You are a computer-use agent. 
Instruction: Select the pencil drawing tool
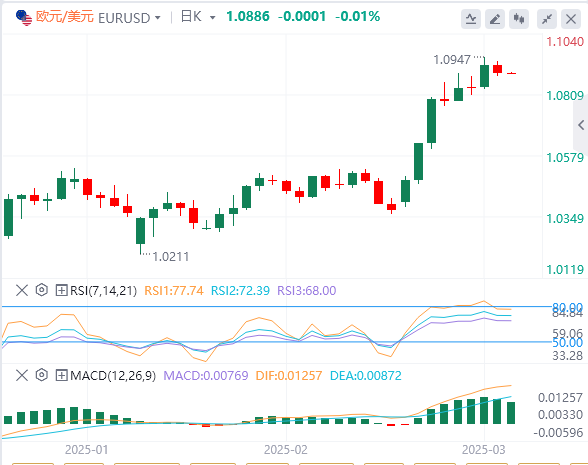tap(495, 18)
